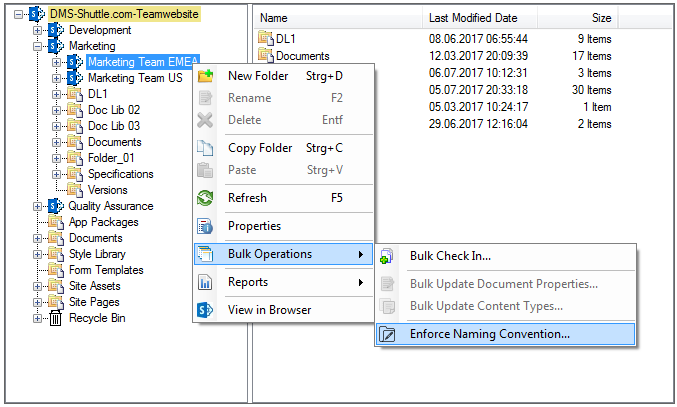
Task: Select the Marketing Team EMEA tree item
Action: click(x=143, y=62)
